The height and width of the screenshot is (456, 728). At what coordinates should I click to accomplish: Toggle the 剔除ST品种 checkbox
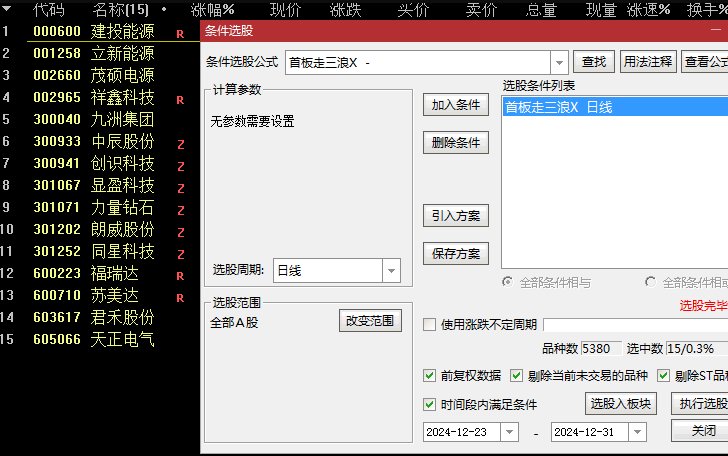tap(663, 375)
